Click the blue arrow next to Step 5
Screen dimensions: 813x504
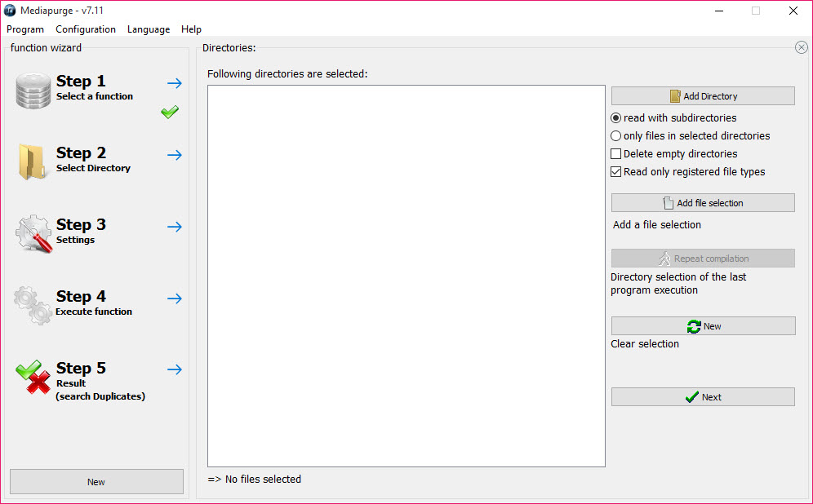[x=175, y=369]
